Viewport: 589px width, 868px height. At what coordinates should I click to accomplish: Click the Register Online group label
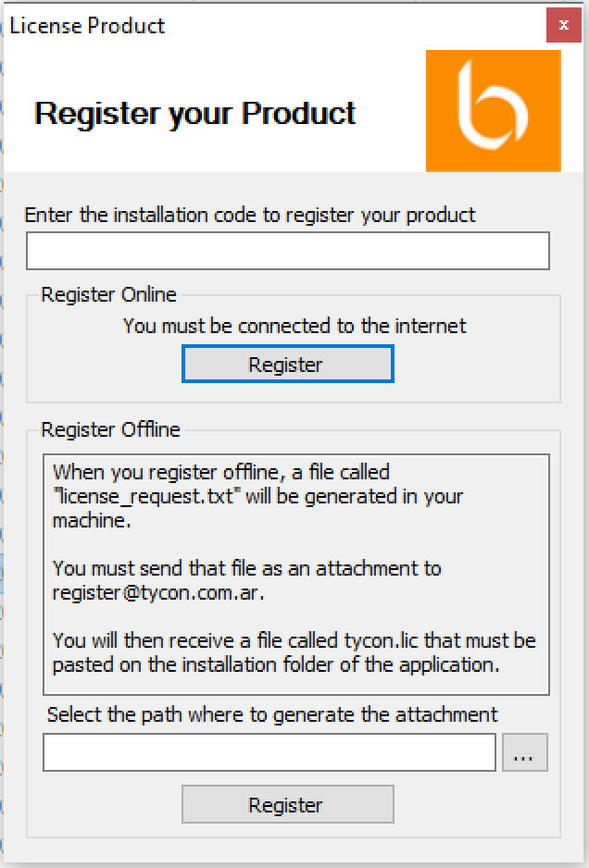point(108,294)
